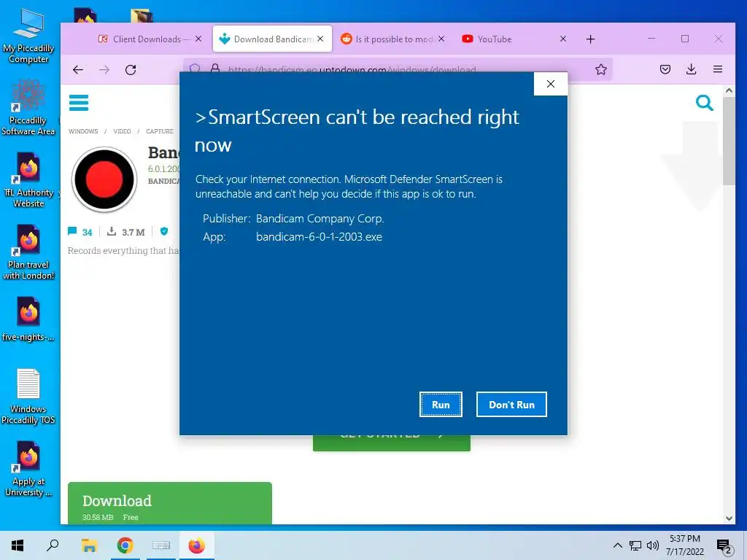Screen dimensions: 747x560
Task: Click the WINDOWS breadcrumb link
Action: click(83, 131)
